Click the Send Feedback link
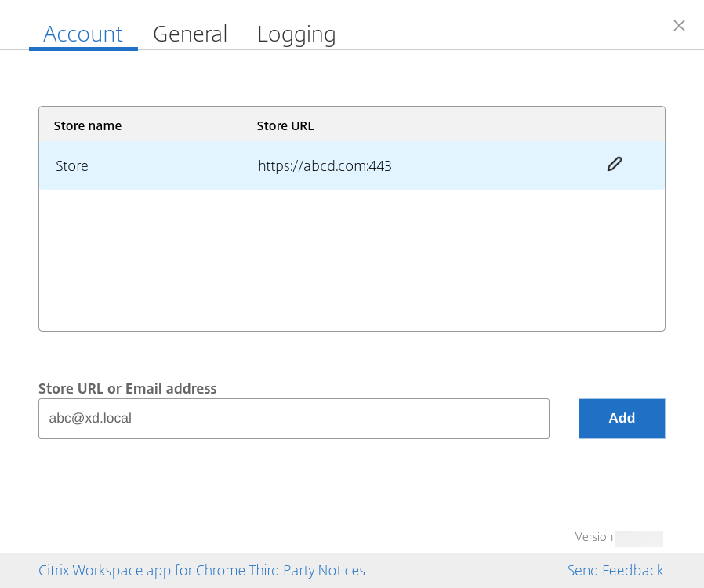The image size is (704, 588). (615, 571)
